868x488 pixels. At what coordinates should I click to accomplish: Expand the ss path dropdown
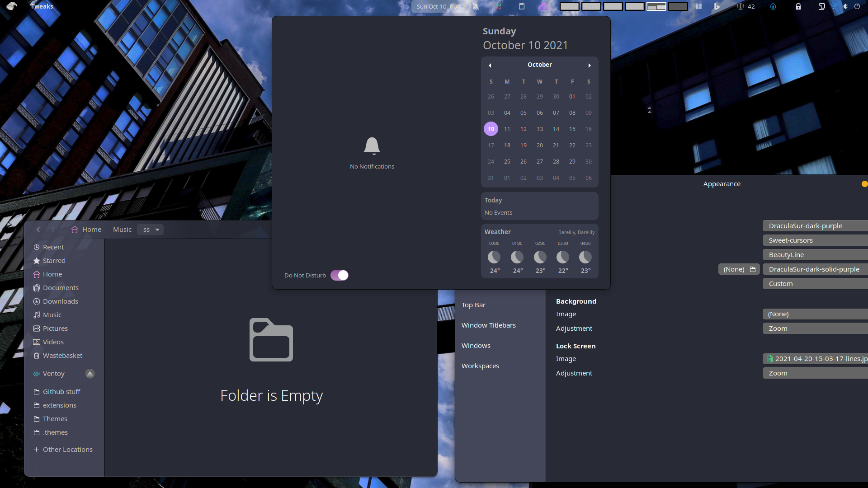tap(157, 230)
